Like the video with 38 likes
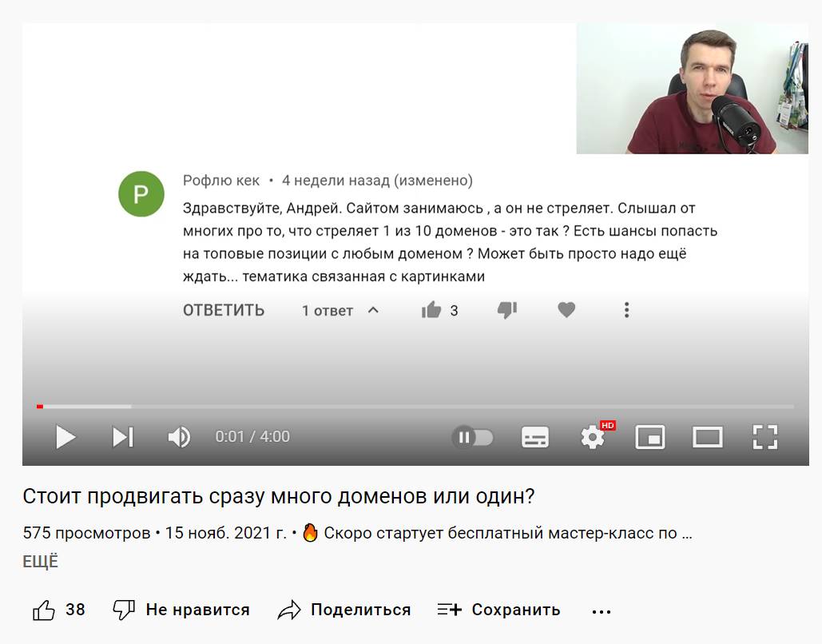Viewport: 822px width, 644px height. [58, 610]
